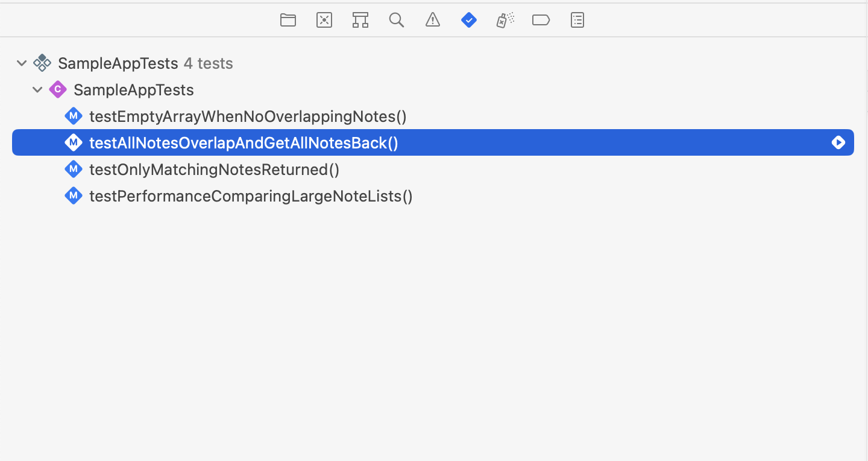Click method icon of testOnlyMatchingNotesReturned
Image resolution: width=868 pixels, height=461 pixels.
pyautogui.click(x=73, y=169)
